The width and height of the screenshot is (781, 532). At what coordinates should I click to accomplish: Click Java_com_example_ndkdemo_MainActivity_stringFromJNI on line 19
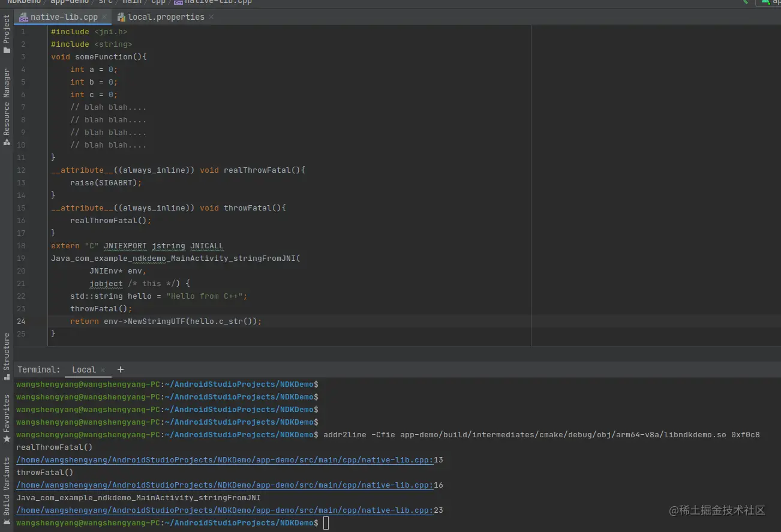175,259
